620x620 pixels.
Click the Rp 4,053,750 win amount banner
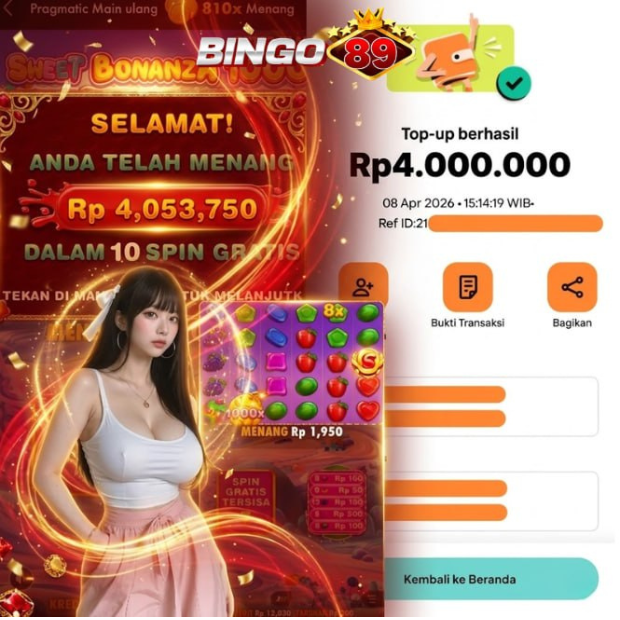163,208
